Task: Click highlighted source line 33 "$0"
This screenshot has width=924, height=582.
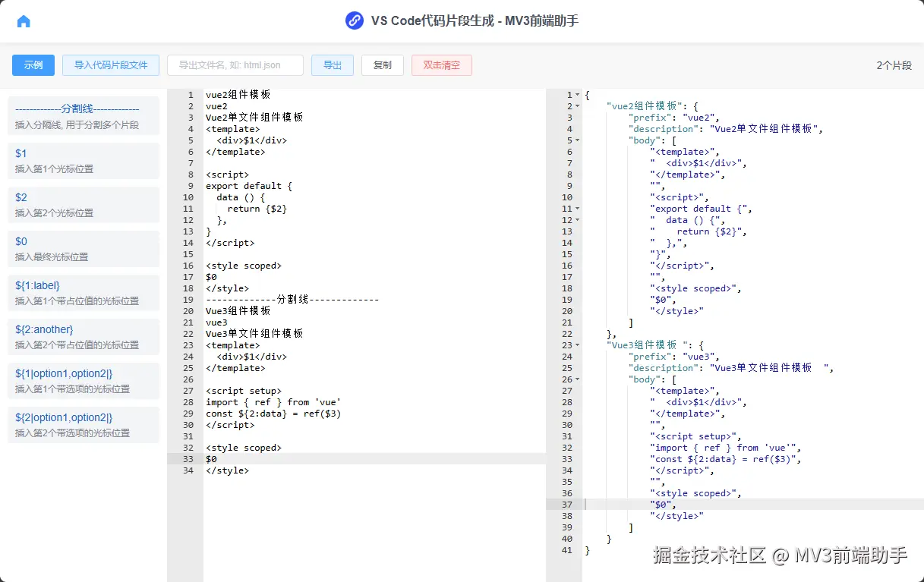Action: pos(211,459)
